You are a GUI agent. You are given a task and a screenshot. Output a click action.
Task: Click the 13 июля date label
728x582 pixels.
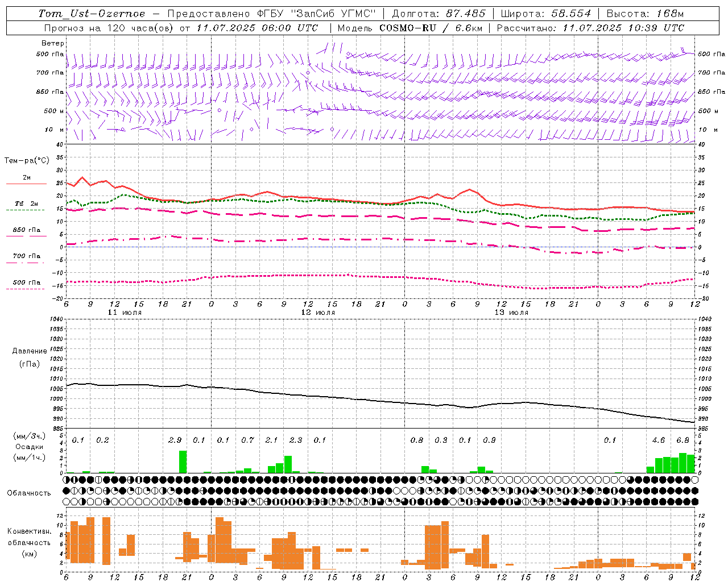point(511,313)
